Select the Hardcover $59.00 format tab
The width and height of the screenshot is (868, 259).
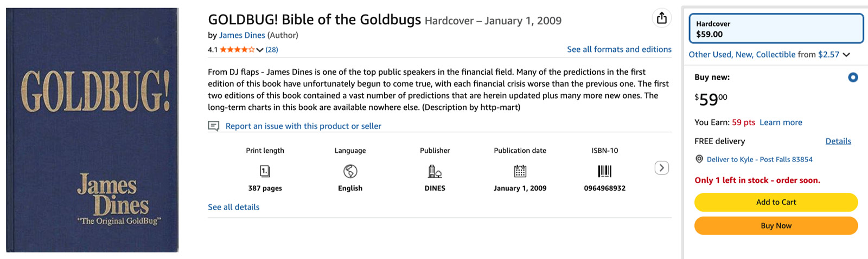click(776, 29)
